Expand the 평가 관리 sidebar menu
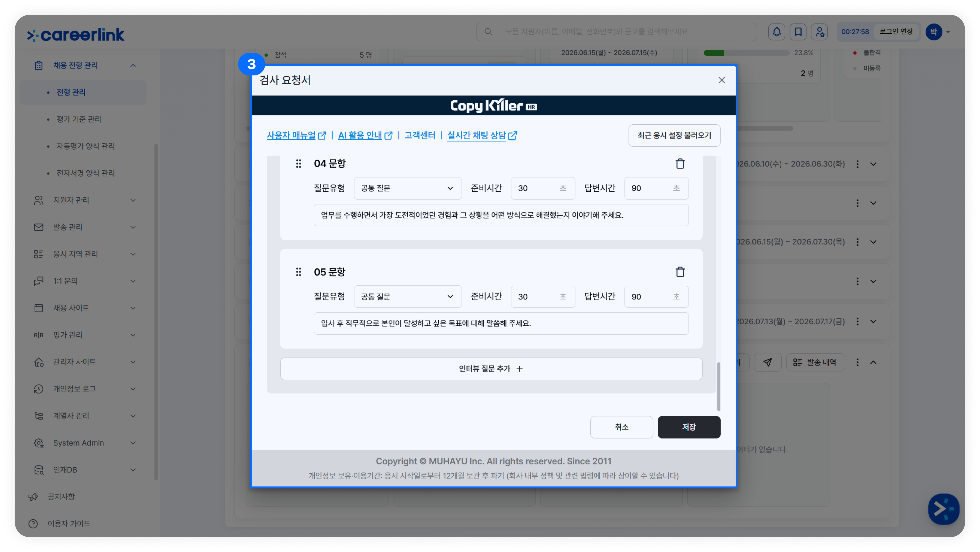 (x=133, y=335)
